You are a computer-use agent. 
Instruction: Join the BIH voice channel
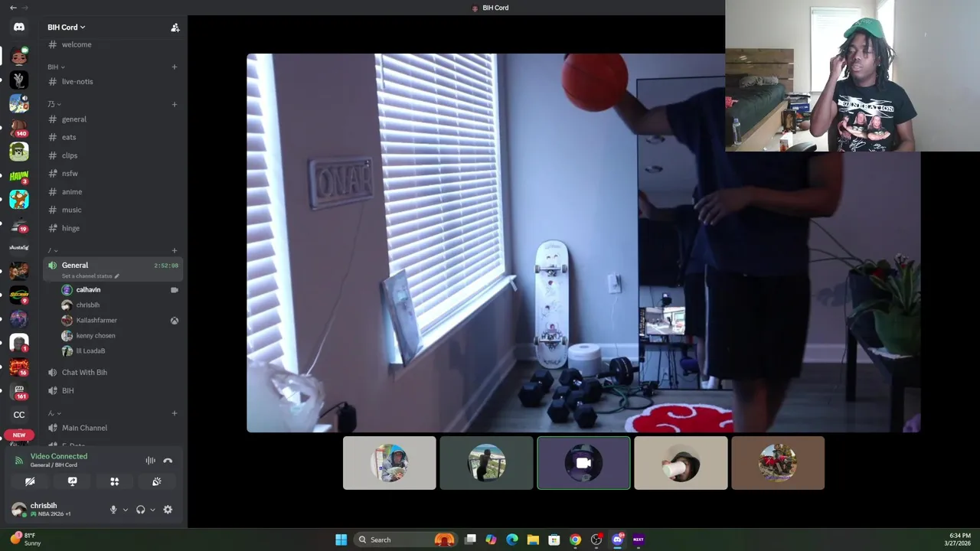click(113, 391)
